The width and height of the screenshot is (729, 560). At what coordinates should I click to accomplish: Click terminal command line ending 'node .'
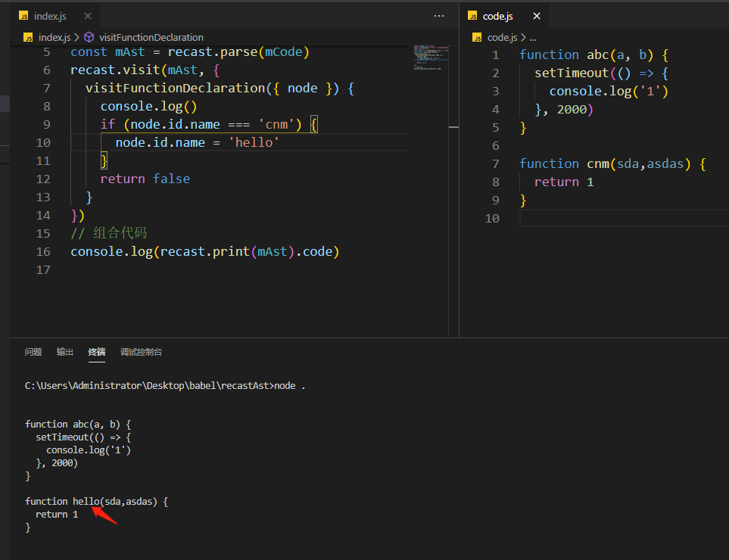tap(165, 386)
